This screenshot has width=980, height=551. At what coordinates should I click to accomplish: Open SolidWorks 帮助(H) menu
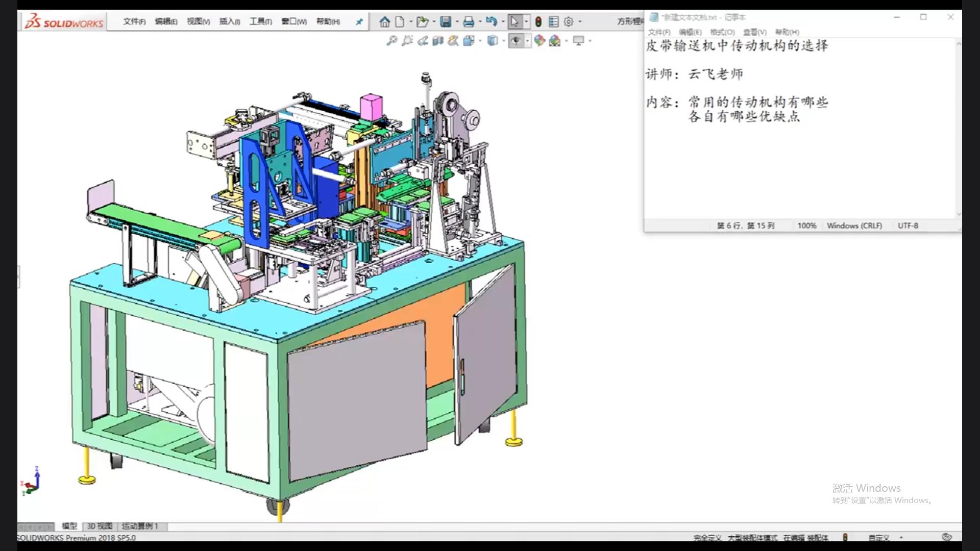tap(328, 21)
